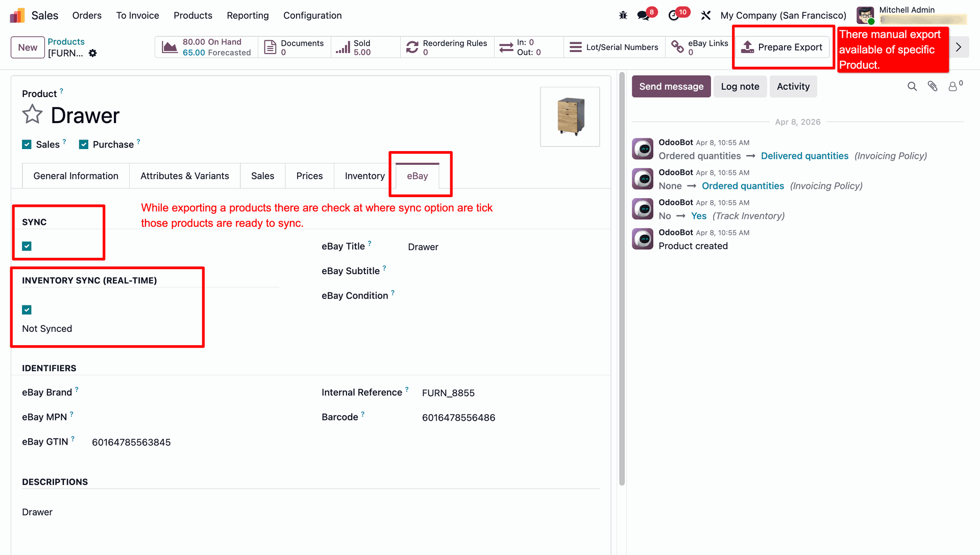Switch to the Prices tab
Image resolution: width=980 pixels, height=555 pixels.
pos(309,176)
